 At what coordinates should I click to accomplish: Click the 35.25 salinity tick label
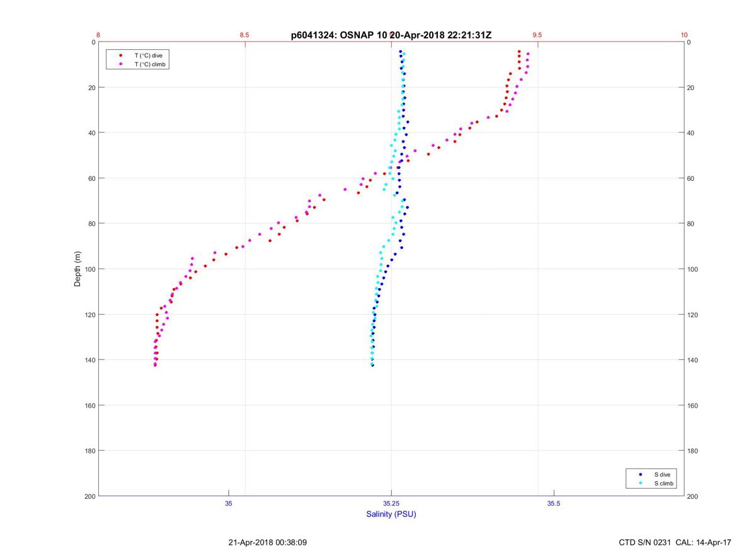coord(391,503)
